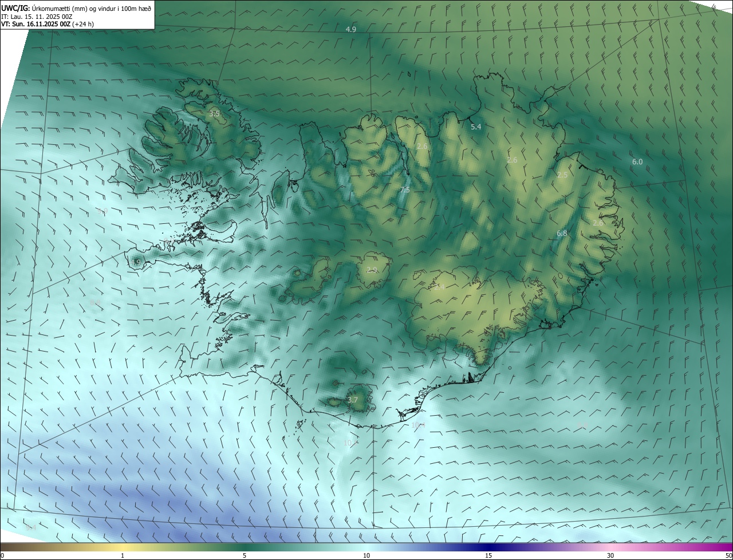Click the 6.8 value in east Iceland
The height and width of the screenshot is (560, 733).
[x=562, y=234]
